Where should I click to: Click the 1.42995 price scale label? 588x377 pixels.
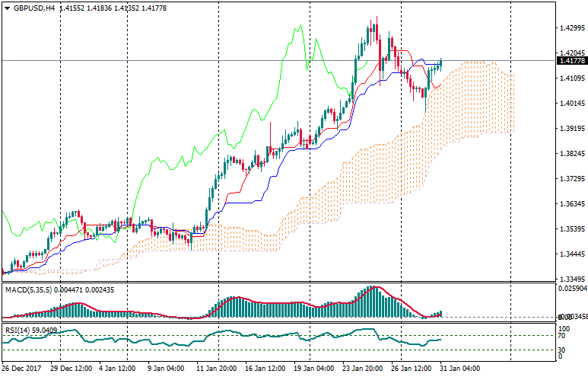click(571, 28)
